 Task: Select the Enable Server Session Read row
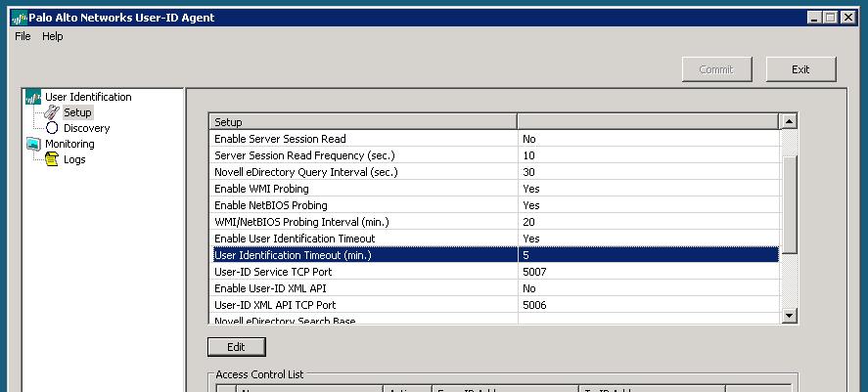(x=494, y=139)
